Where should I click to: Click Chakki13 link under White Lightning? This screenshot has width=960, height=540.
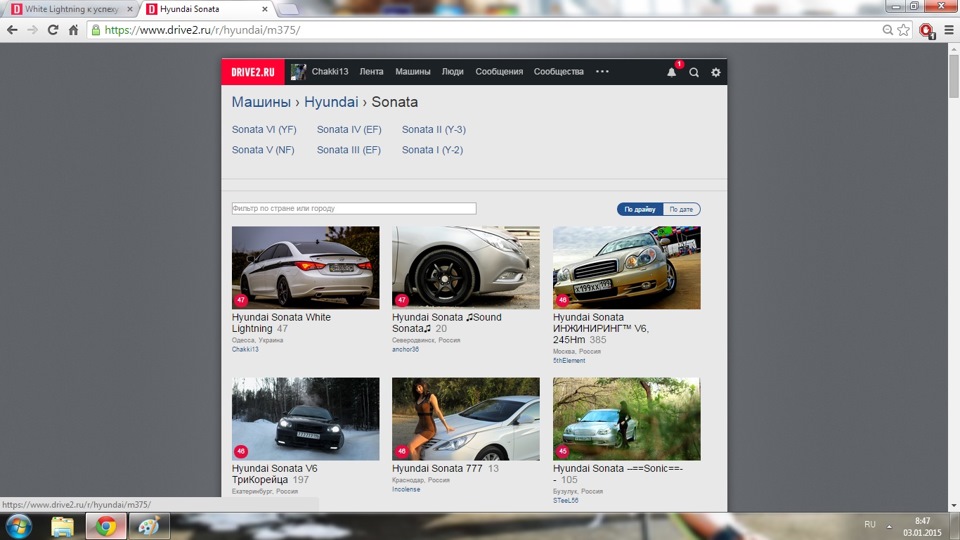pyautogui.click(x=245, y=350)
